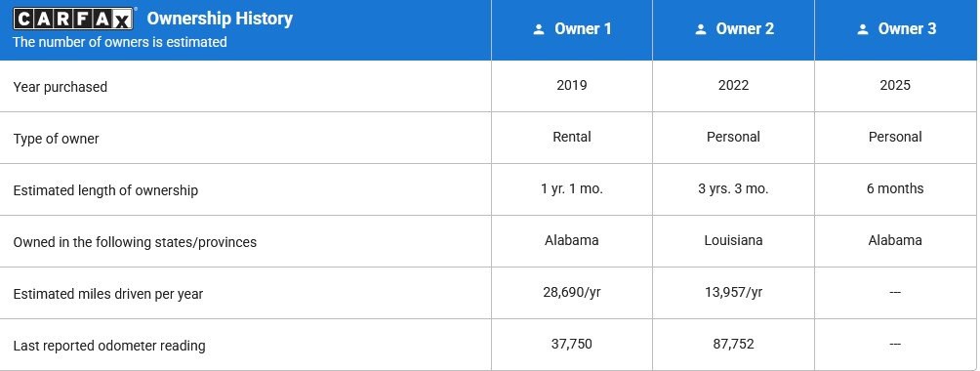Viewport: 980px width, 371px height.
Task: Click the Estimated miles driven per year label
Action: click(108, 294)
